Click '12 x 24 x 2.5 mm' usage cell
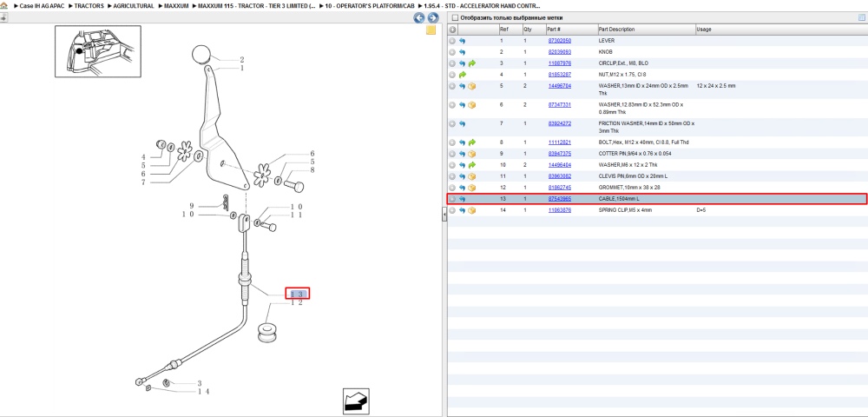The width and height of the screenshot is (868, 417). point(716,86)
